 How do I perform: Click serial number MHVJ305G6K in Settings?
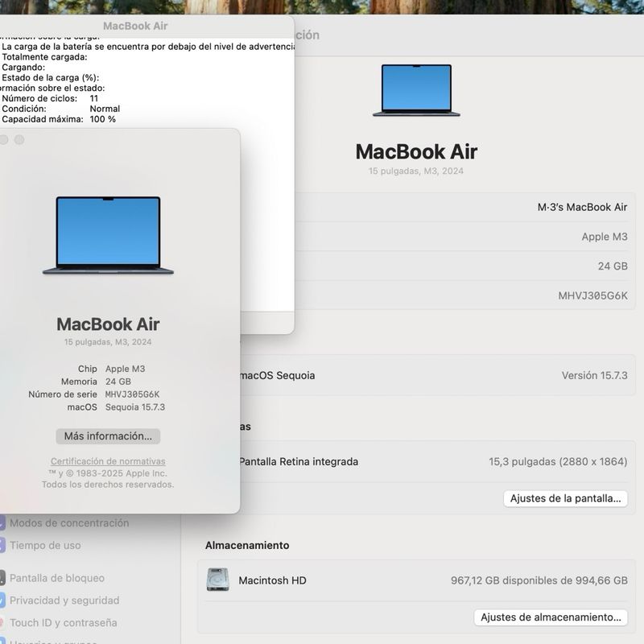(592, 295)
